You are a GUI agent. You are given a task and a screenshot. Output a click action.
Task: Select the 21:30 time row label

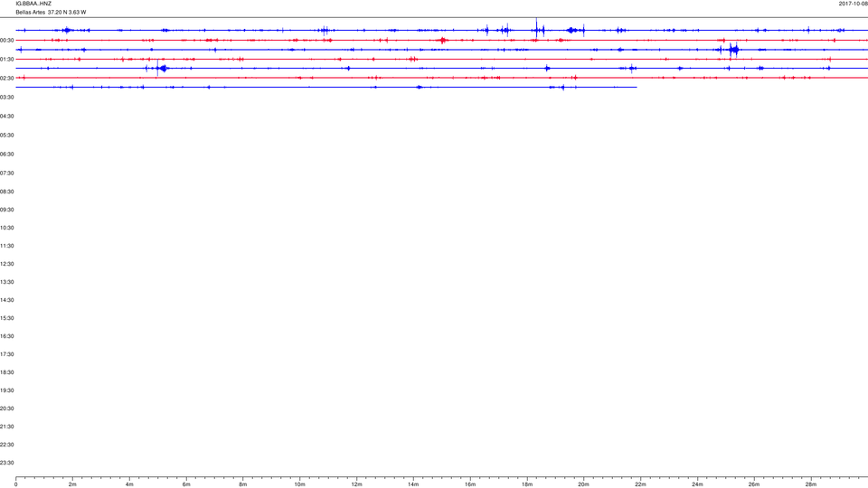point(6,427)
